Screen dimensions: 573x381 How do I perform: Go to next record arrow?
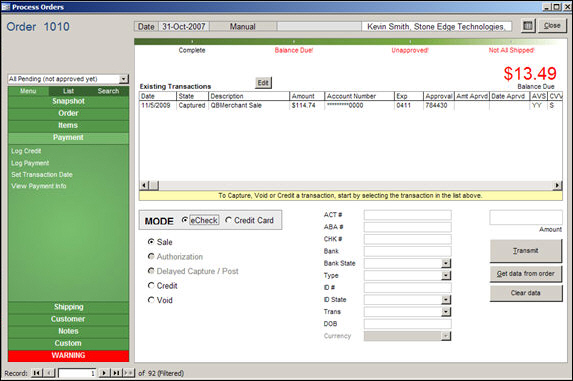coord(105,373)
